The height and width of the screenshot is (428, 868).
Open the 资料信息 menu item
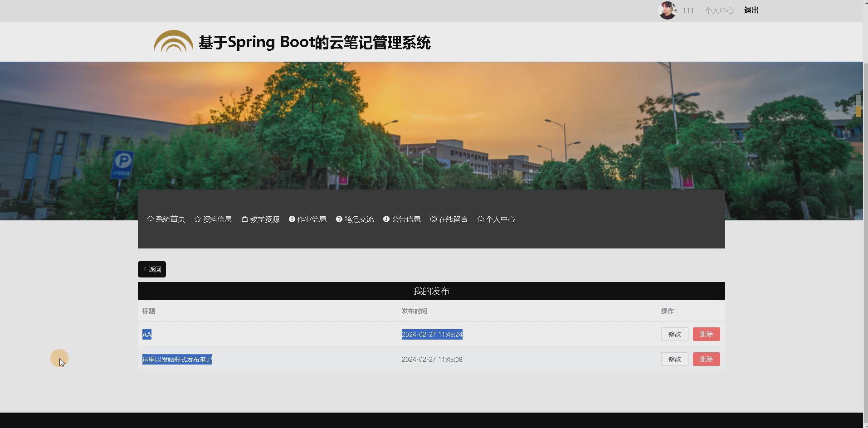click(218, 219)
